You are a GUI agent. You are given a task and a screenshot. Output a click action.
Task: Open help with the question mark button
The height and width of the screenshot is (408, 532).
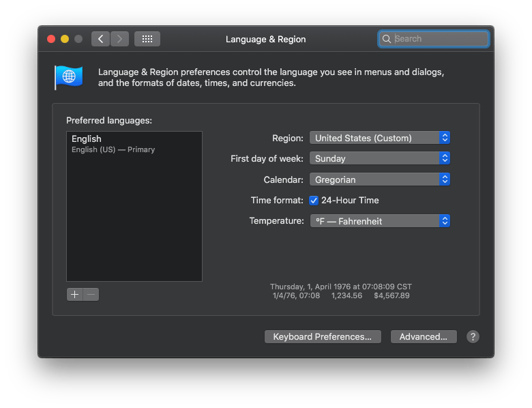coord(473,337)
